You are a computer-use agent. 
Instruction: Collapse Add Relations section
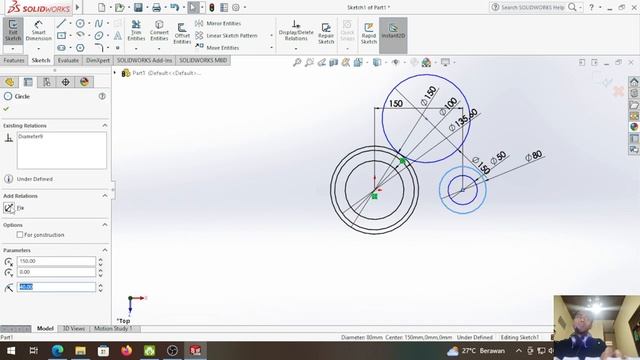click(x=105, y=196)
